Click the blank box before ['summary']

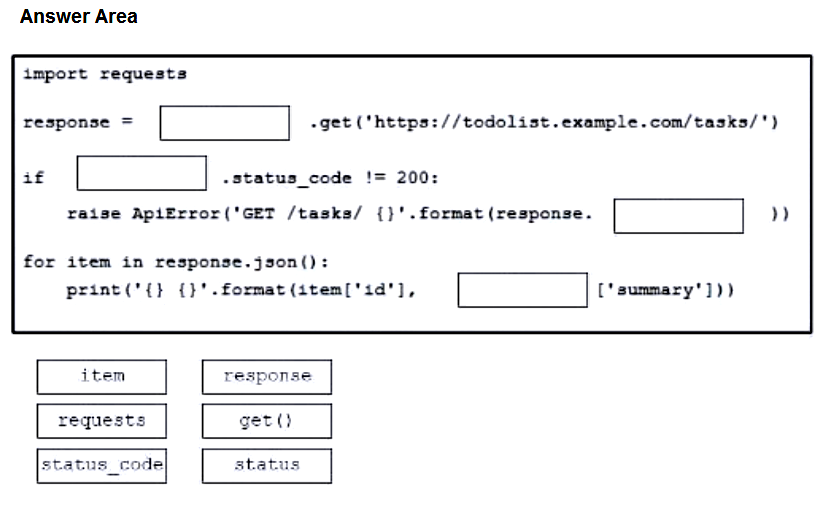click(x=523, y=290)
